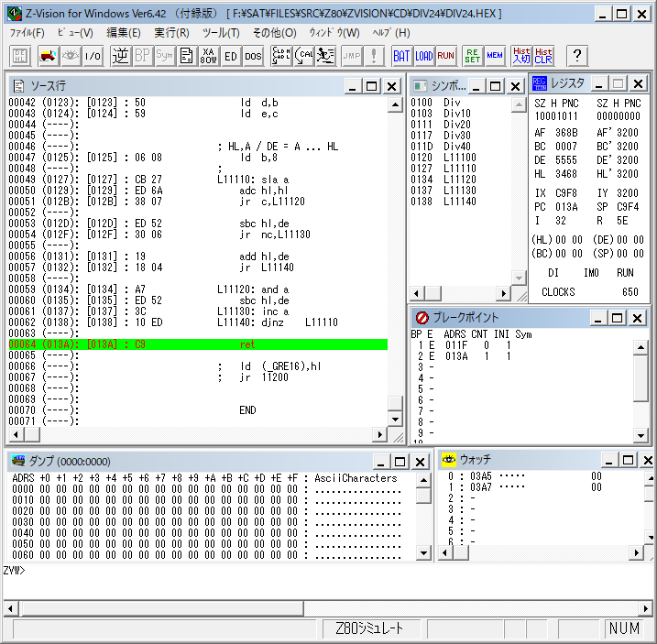Screen dimensions: 657x644
Task: Click the Hist CLR toolbar button
Action: 543,56
